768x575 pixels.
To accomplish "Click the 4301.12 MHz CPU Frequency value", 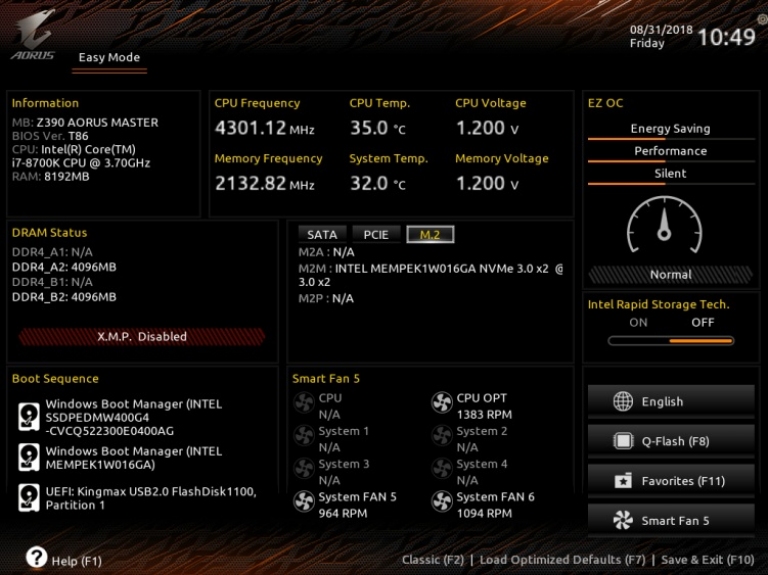I will point(264,128).
